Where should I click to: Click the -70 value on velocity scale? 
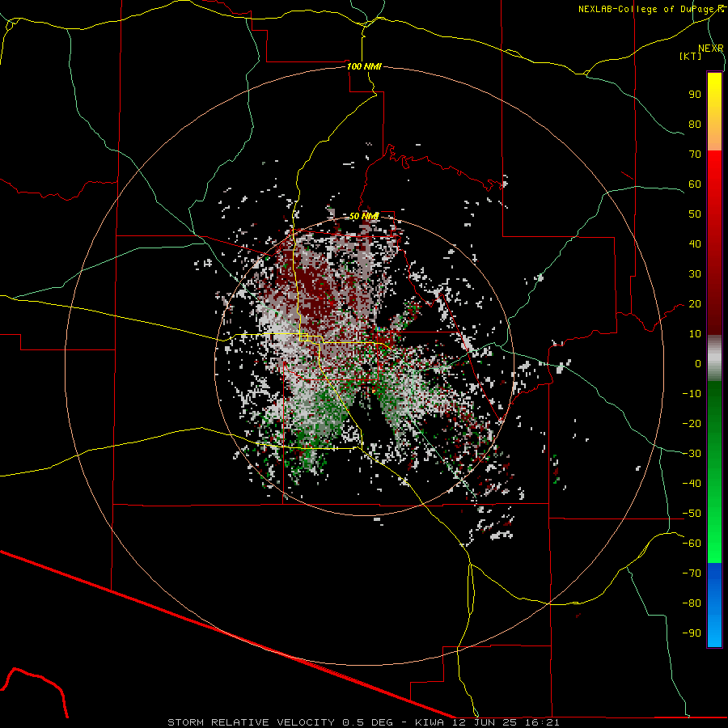[x=692, y=574]
